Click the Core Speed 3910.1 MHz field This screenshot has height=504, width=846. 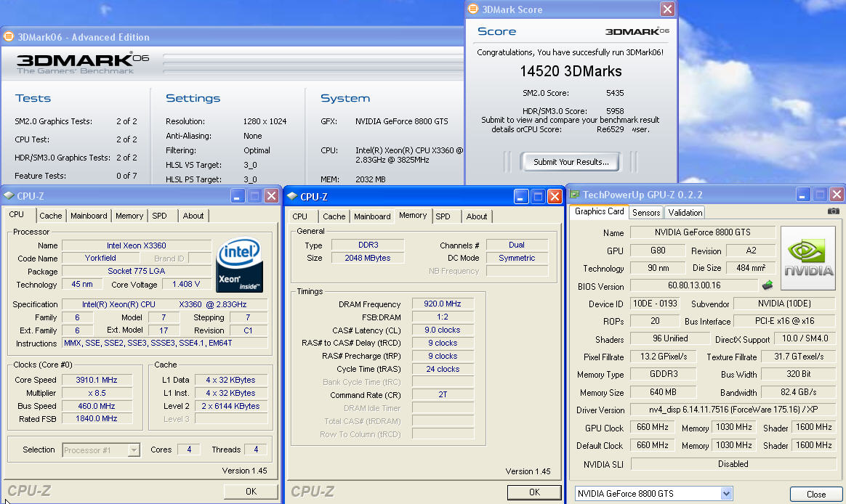coord(97,380)
